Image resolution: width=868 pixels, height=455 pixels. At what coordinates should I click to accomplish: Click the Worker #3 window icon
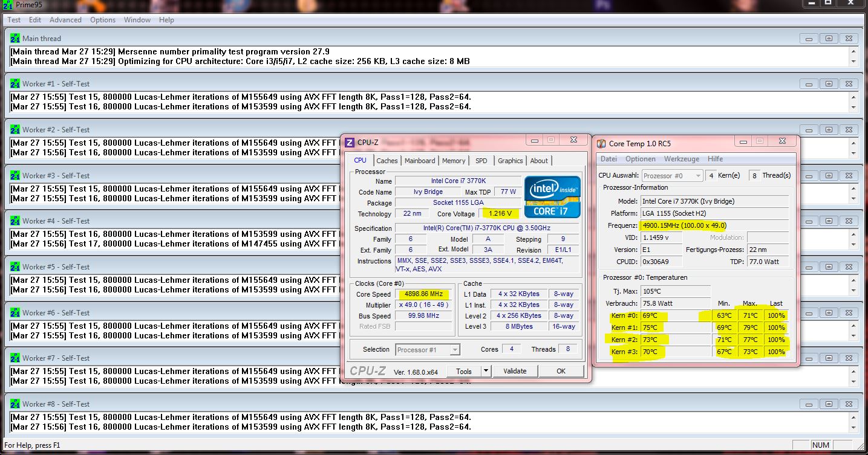[x=15, y=175]
